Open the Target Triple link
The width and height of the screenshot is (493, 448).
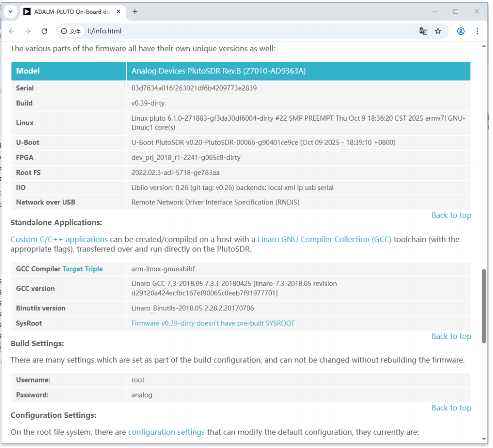[83, 269]
